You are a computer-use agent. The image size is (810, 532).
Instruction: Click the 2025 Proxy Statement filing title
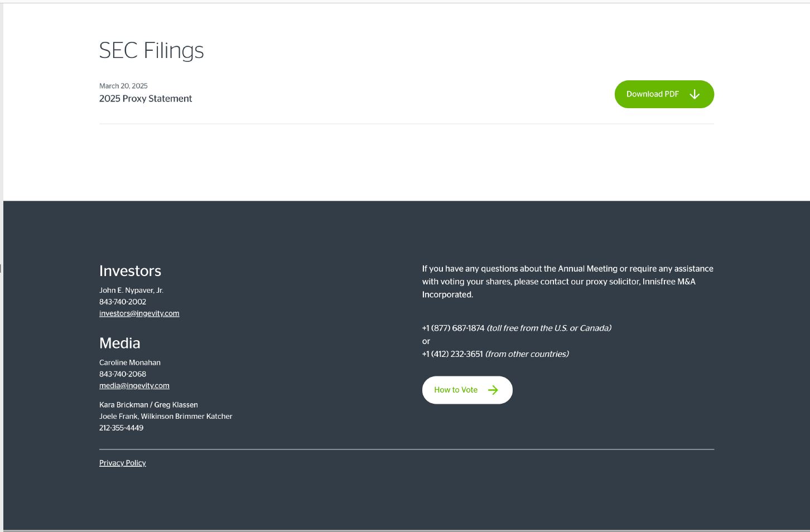tap(146, 99)
